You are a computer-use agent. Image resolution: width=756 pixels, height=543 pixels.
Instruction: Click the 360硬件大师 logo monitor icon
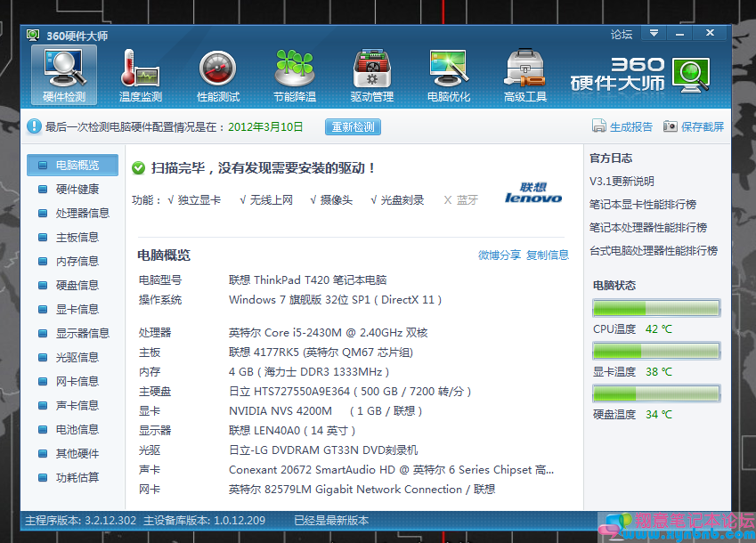[691, 75]
